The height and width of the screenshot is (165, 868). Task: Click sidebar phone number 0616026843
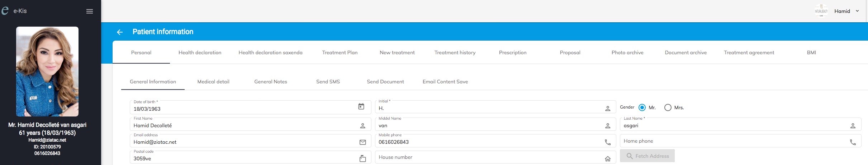click(x=47, y=153)
